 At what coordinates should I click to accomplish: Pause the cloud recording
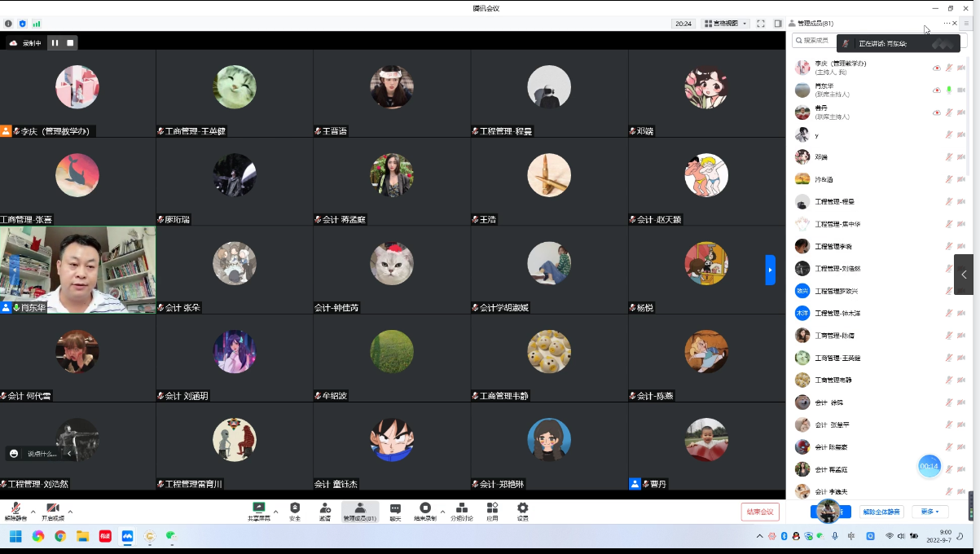pos(55,43)
